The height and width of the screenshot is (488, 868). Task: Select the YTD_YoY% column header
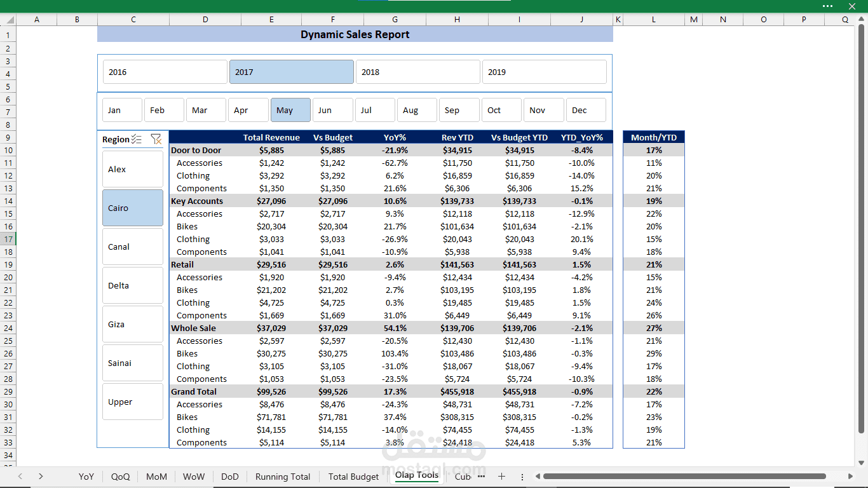pyautogui.click(x=582, y=137)
